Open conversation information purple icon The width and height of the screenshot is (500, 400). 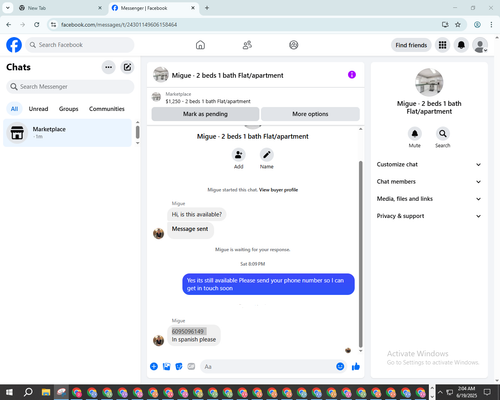click(x=352, y=75)
